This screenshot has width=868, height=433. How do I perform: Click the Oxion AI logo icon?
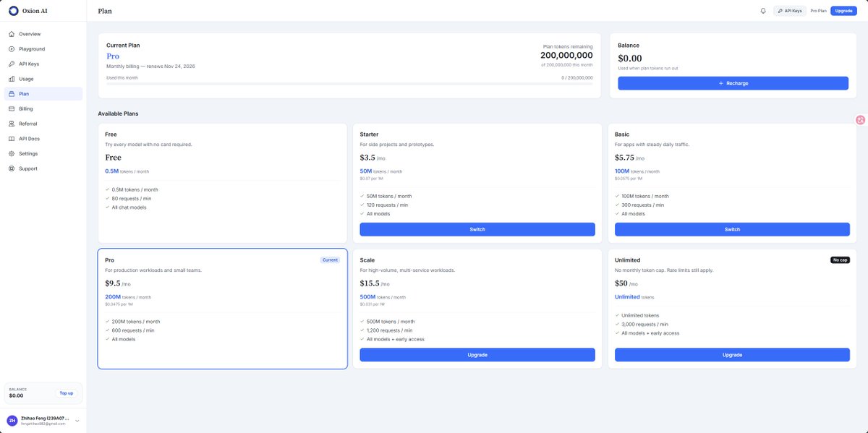[13, 11]
